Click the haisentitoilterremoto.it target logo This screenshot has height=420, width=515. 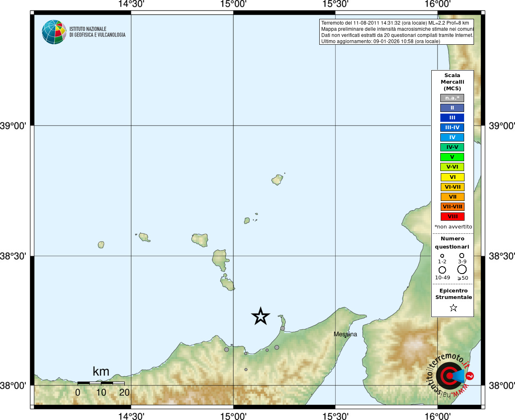(450, 376)
